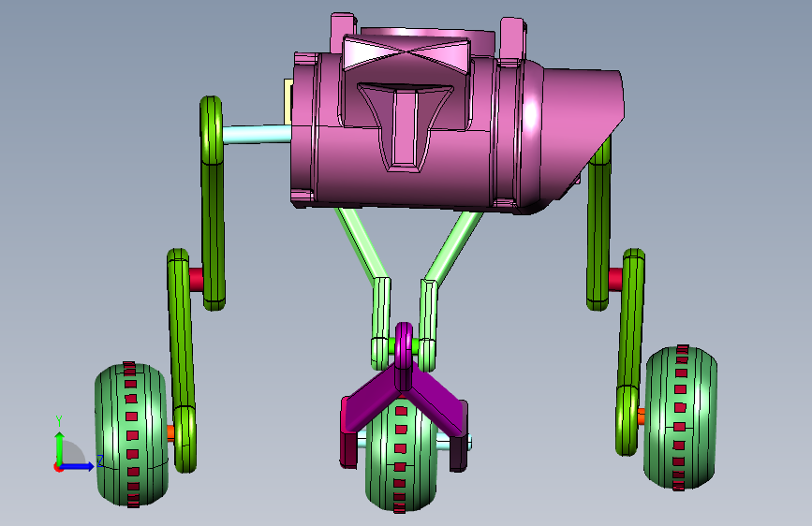
Task: Select the left red joint pin between struts
Action: (x=196, y=280)
